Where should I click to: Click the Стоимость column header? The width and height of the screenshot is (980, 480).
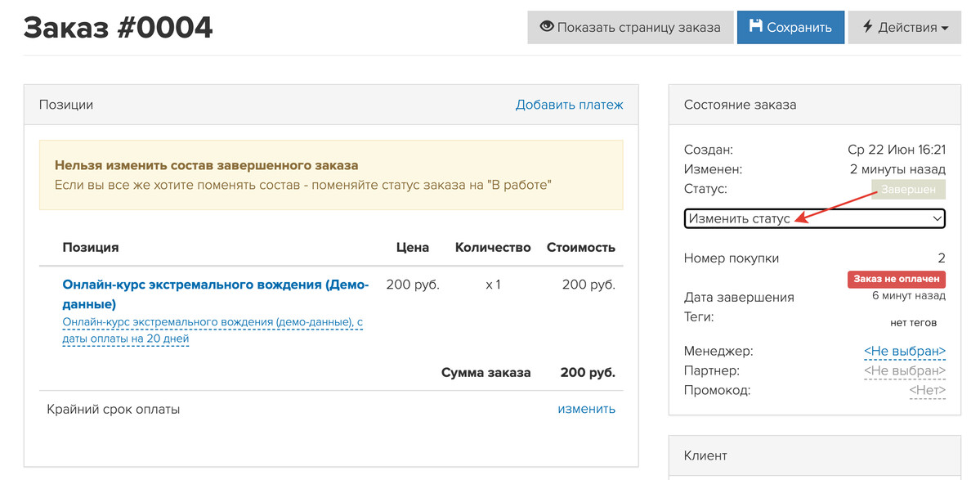581,248
